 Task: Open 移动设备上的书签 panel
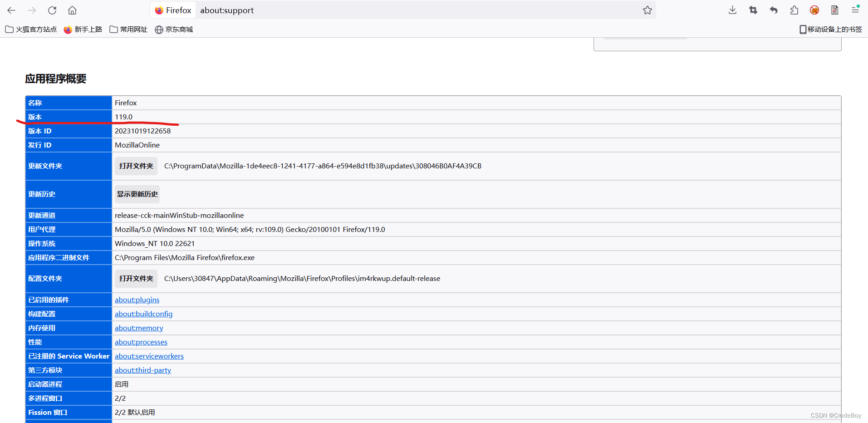830,29
